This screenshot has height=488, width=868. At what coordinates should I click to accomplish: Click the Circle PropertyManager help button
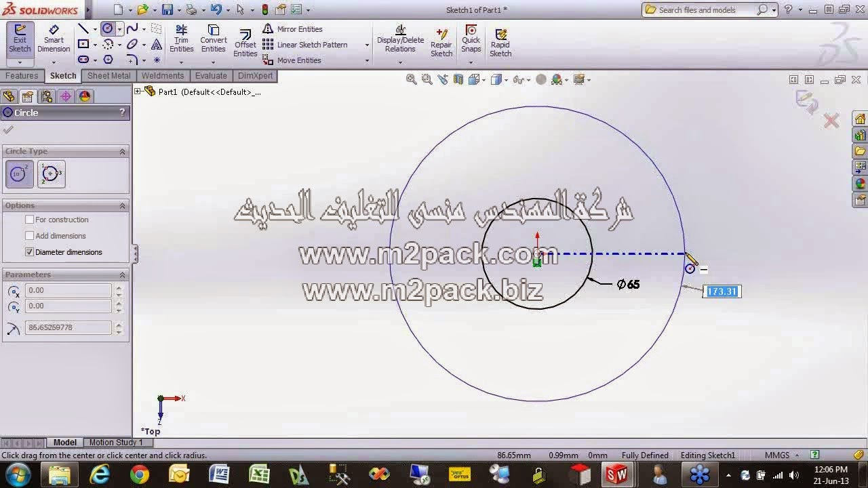(122, 113)
